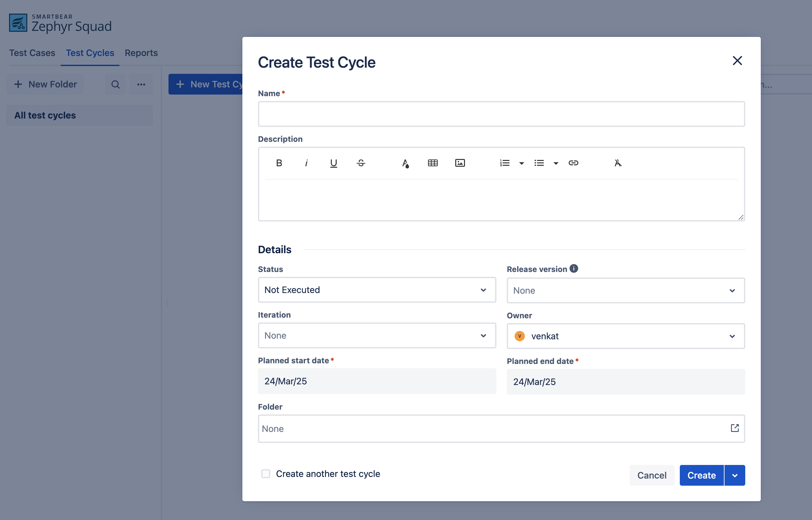Click the Name input field
812x520 pixels.
point(501,114)
